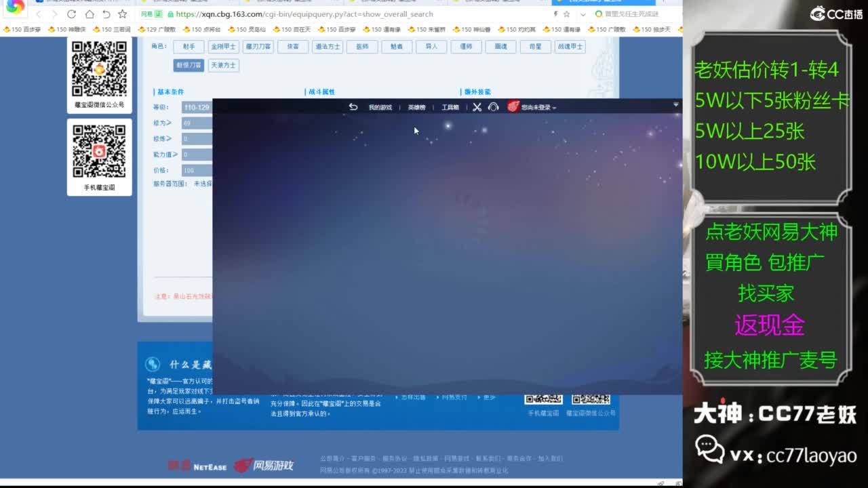The image size is (868, 488).
Task: Click the red game logo beside 您尚未登录
Action: tap(513, 106)
